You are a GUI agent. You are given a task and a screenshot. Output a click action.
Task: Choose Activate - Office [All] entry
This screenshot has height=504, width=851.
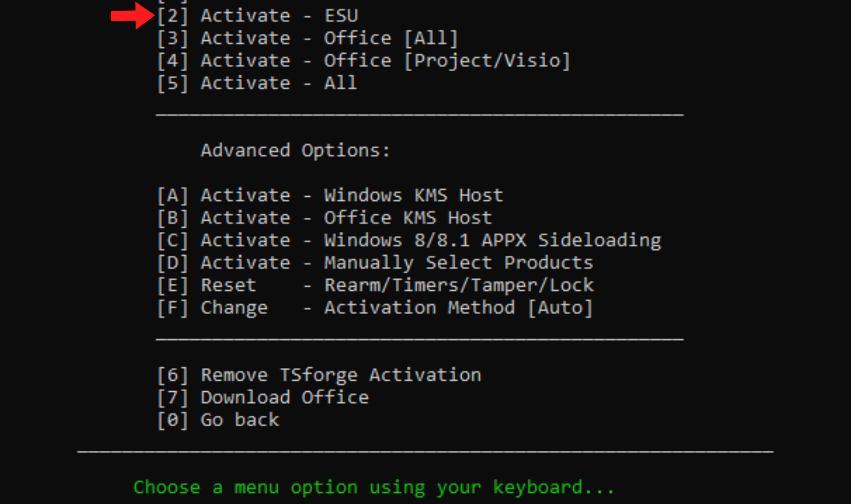click(307, 38)
